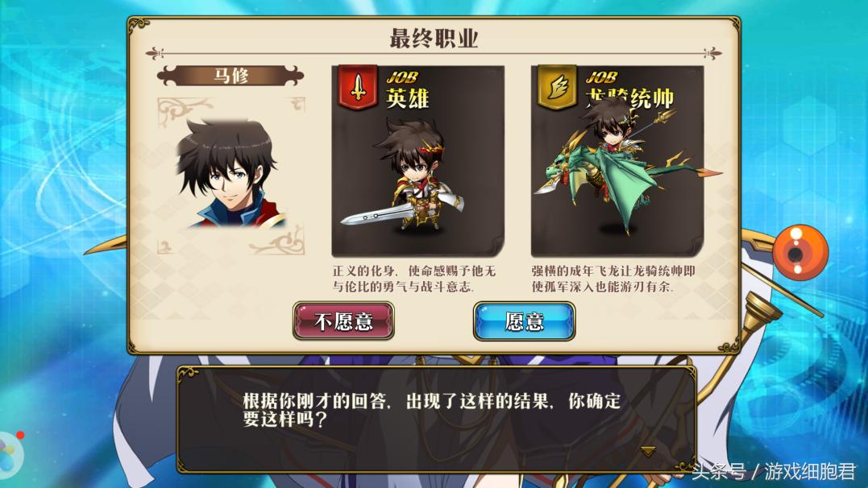Tap the dialogue advance arrow indicator
The height and width of the screenshot is (488, 868).
pyautogui.click(x=648, y=451)
